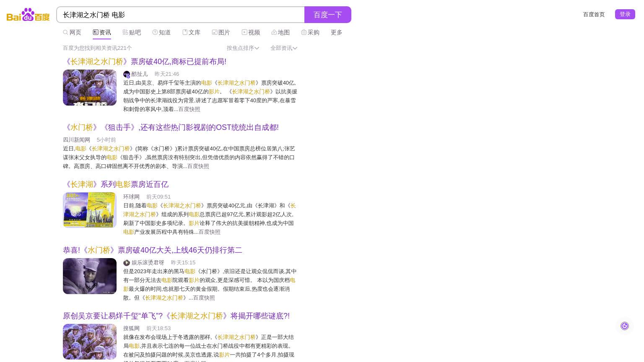Open the 百度首页 link
Screen dimensions: 644x362
coord(594,14)
